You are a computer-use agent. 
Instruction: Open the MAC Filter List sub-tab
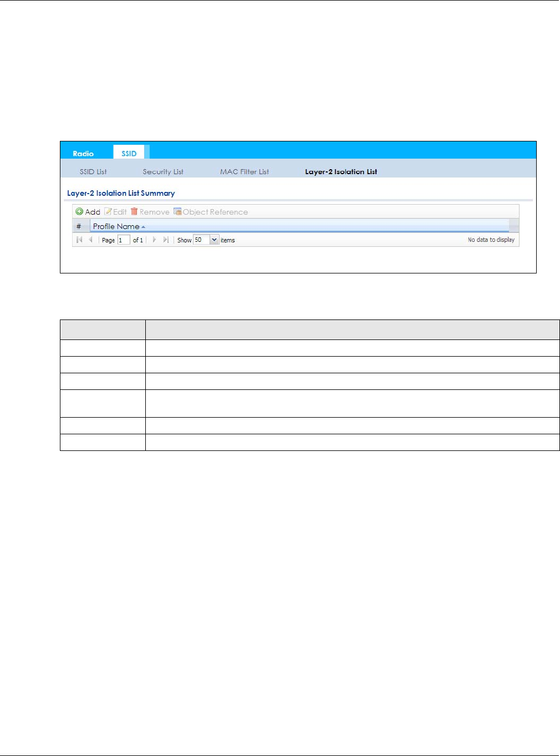245,172
